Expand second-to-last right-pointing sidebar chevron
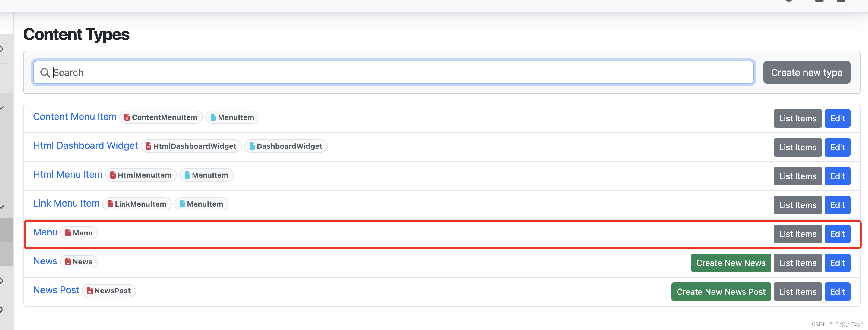 2,281
